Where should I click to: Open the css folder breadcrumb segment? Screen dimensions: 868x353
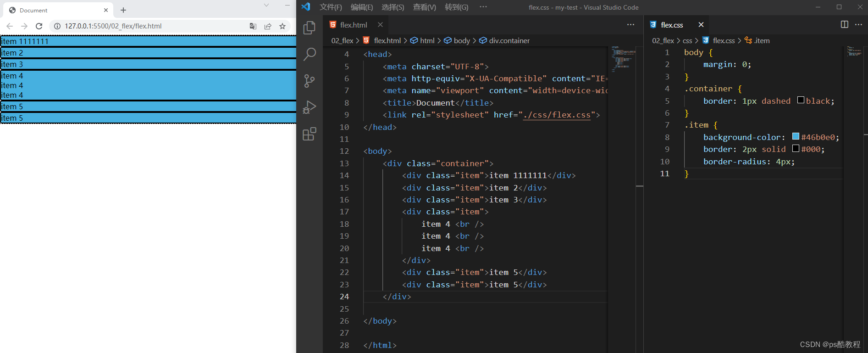point(687,40)
